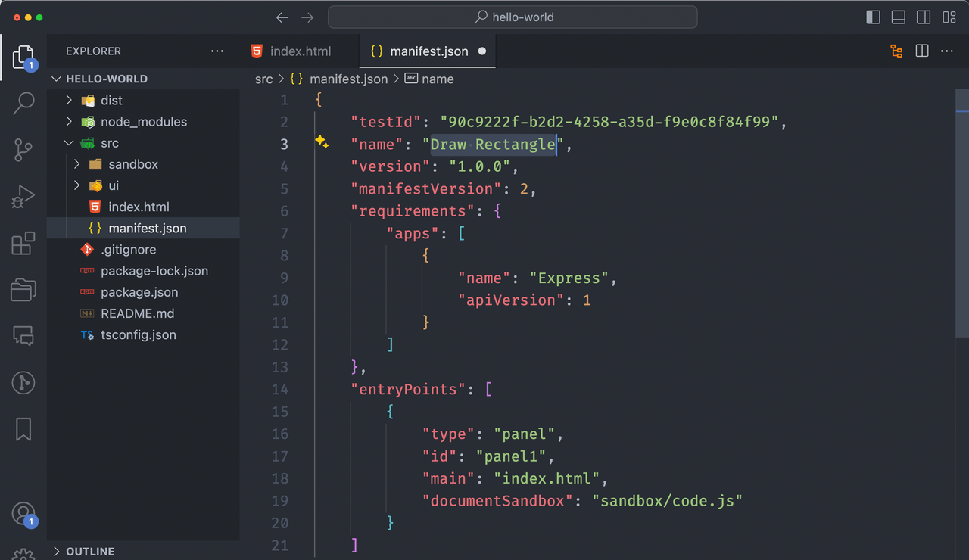Image resolution: width=969 pixels, height=560 pixels.
Task: Click the src breadcrumb segment
Action: pos(263,79)
